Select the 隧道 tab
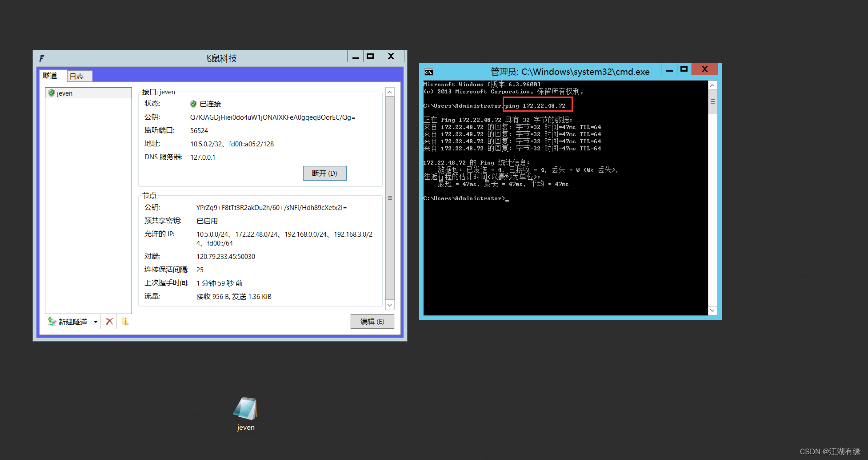The width and height of the screenshot is (868, 460). click(x=53, y=76)
